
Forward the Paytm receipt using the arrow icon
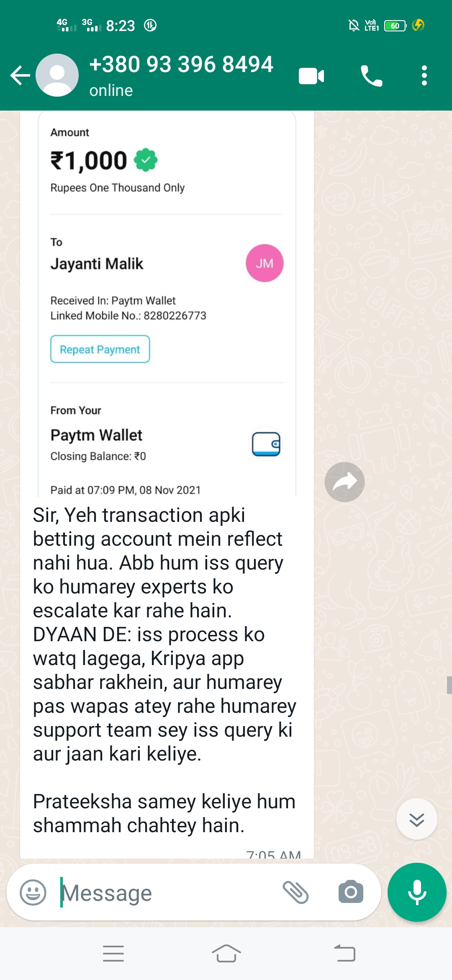pos(345,482)
